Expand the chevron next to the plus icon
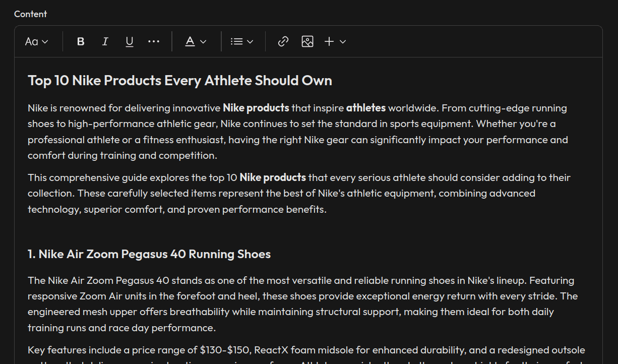This screenshot has height=364, width=618. pyautogui.click(x=343, y=41)
